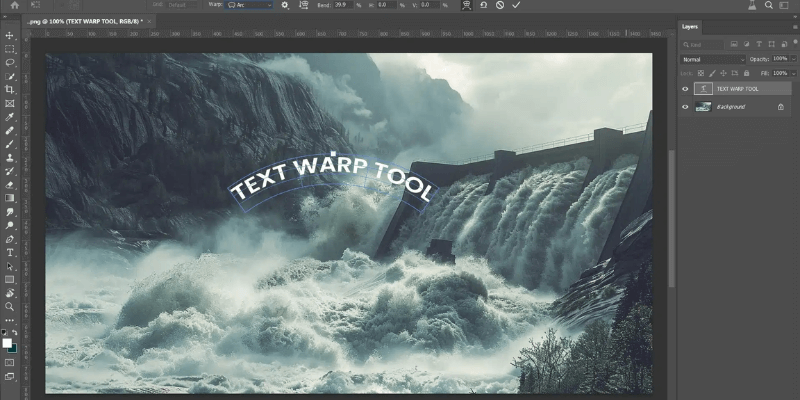Select the Rectangular Marquee tool
The width and height of the screenshot is (800, 400).
pyautogui.click(x=10, y=49)
